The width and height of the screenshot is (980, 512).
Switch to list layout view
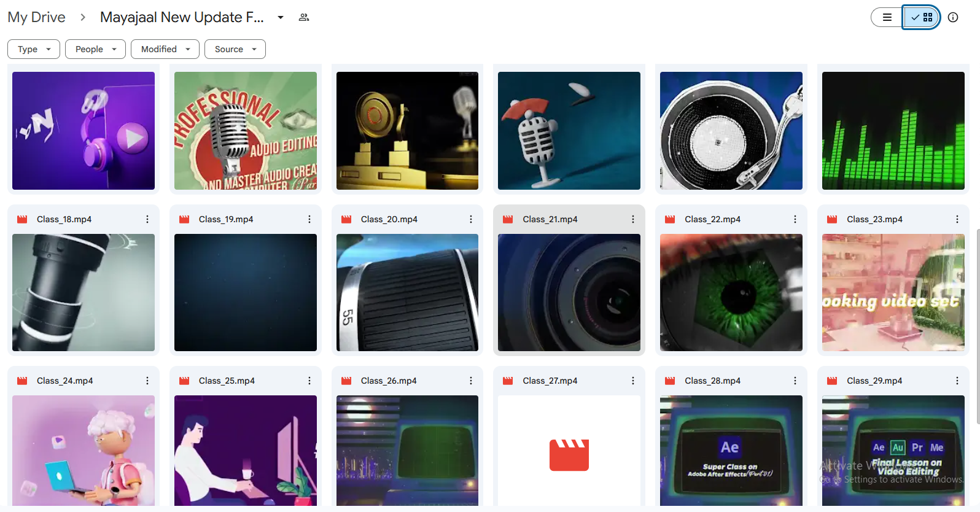pyautogui.click(x=887, y=17)
